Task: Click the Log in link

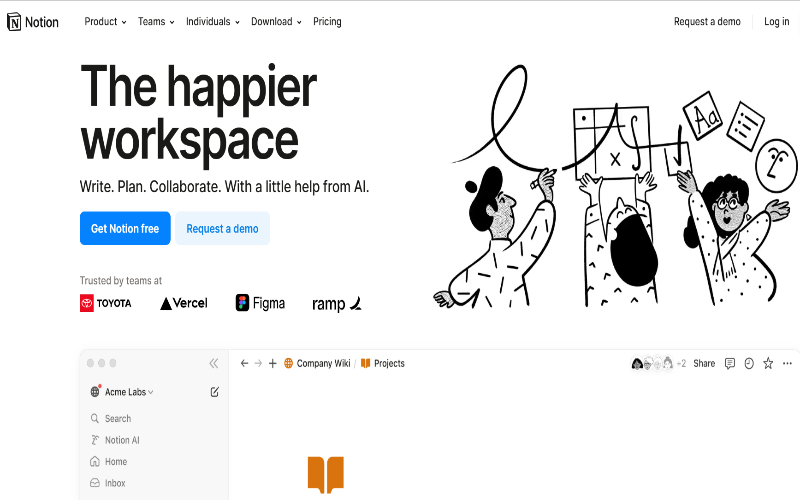Action: coord(777,21)
